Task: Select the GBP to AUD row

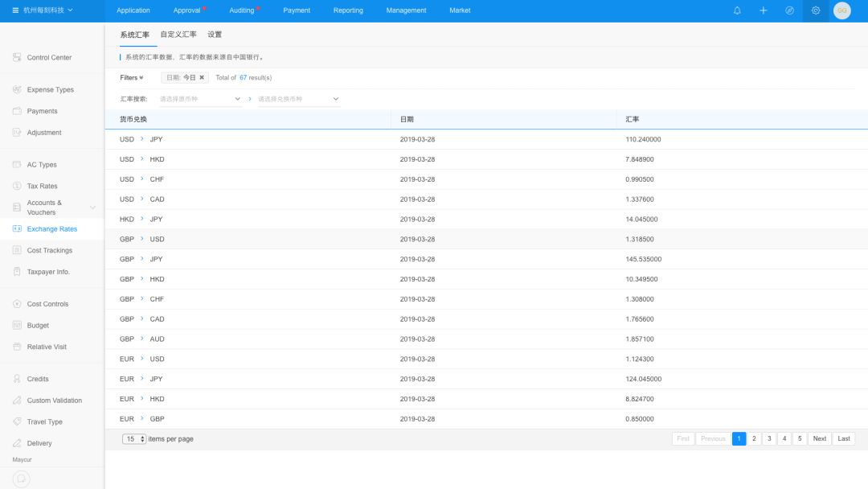Action: tap(486, 339)
